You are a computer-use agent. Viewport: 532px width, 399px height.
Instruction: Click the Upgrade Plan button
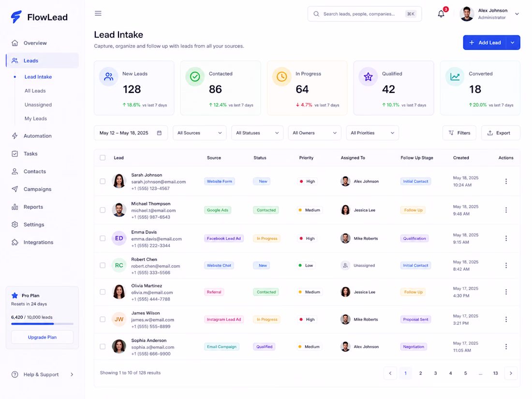(x=42, y=337)
